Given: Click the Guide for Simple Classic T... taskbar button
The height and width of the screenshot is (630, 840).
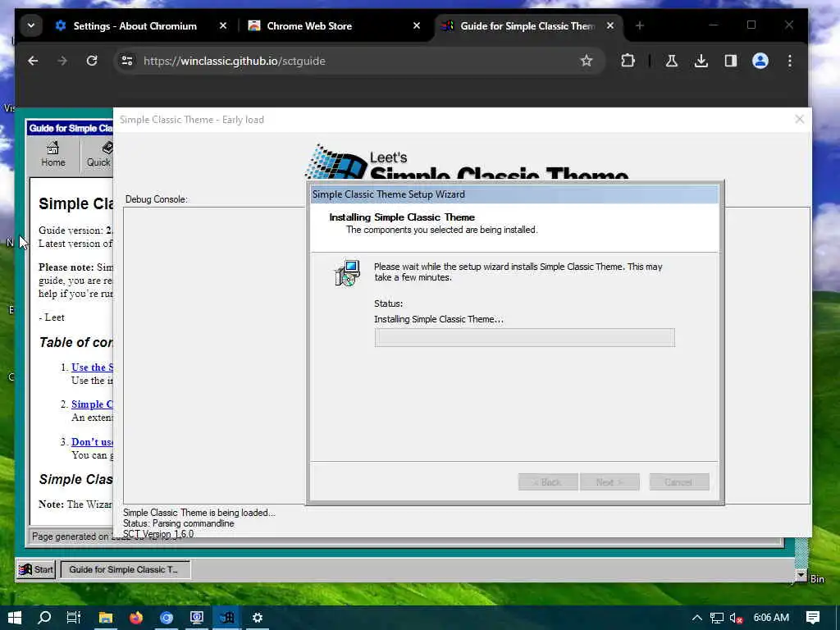Looking at the screenshot, I should point(125,569).
